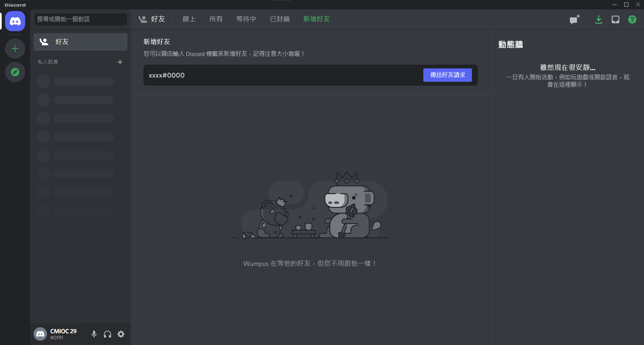The image size is (644, 345).
Task: Click the add a server plus icon
Action: [15, 49]
